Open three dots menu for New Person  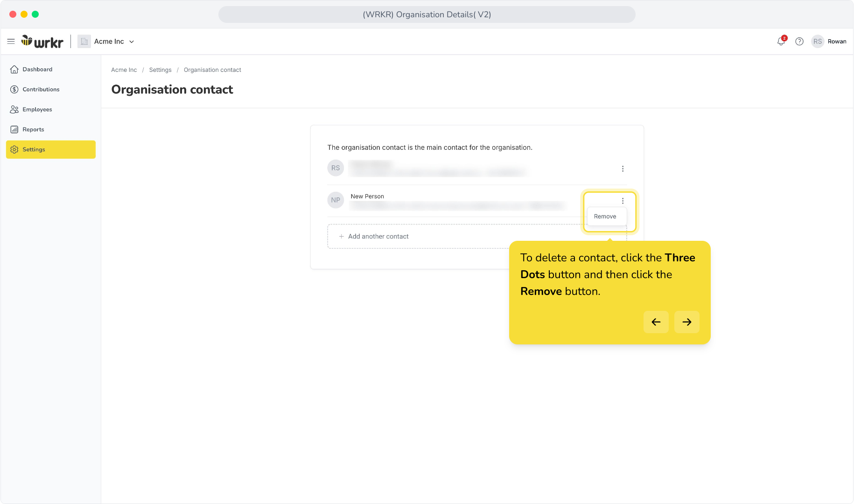pos(623,201)
